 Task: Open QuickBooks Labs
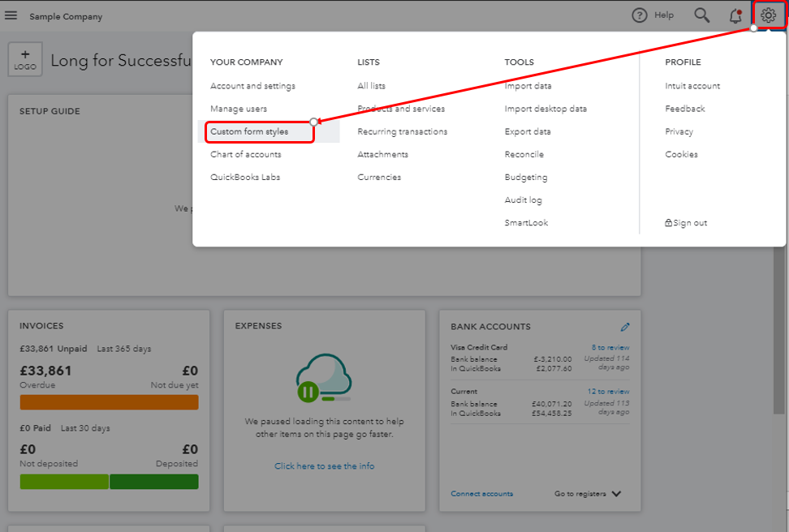(245, 177)
